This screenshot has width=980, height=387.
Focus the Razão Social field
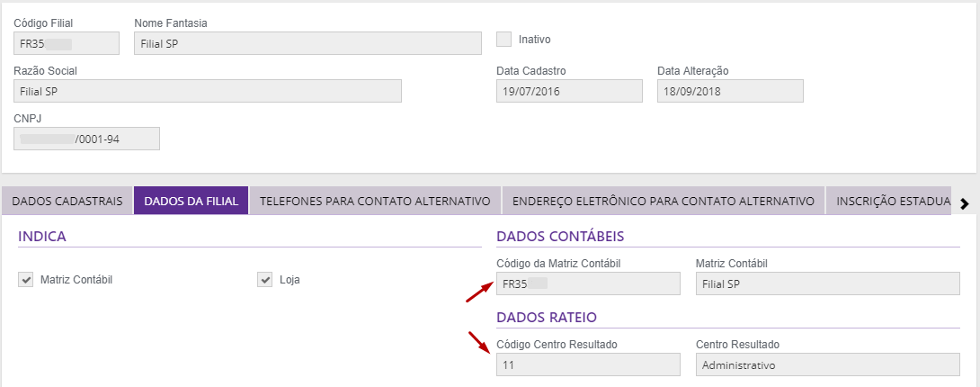pyautogui.click(x=208, y=91)
